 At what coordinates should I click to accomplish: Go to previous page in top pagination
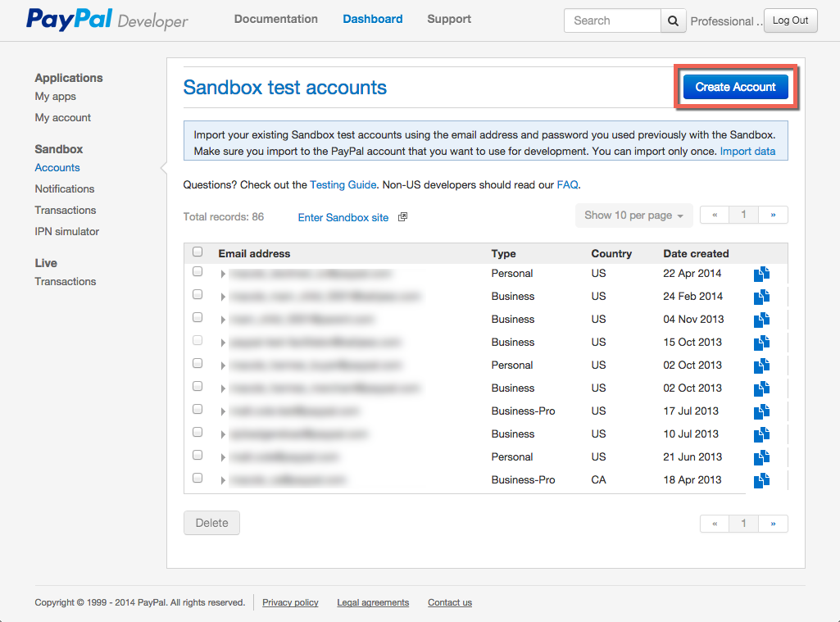click(x=715, y=215)
